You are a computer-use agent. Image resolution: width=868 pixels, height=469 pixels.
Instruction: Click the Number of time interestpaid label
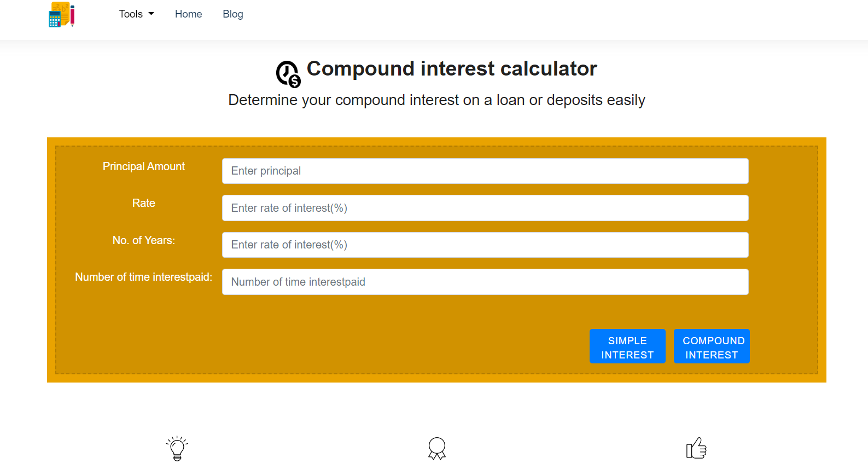[144, 277]
